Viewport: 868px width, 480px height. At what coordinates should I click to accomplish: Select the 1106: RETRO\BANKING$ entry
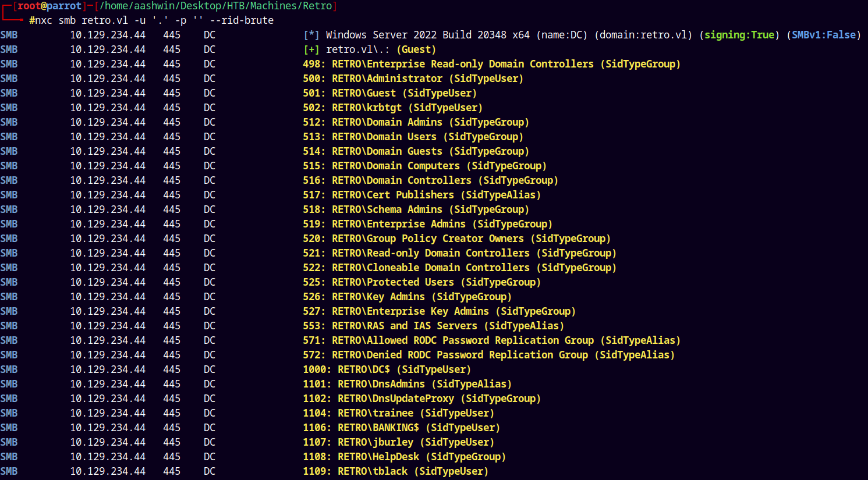(x=401, y=428)
